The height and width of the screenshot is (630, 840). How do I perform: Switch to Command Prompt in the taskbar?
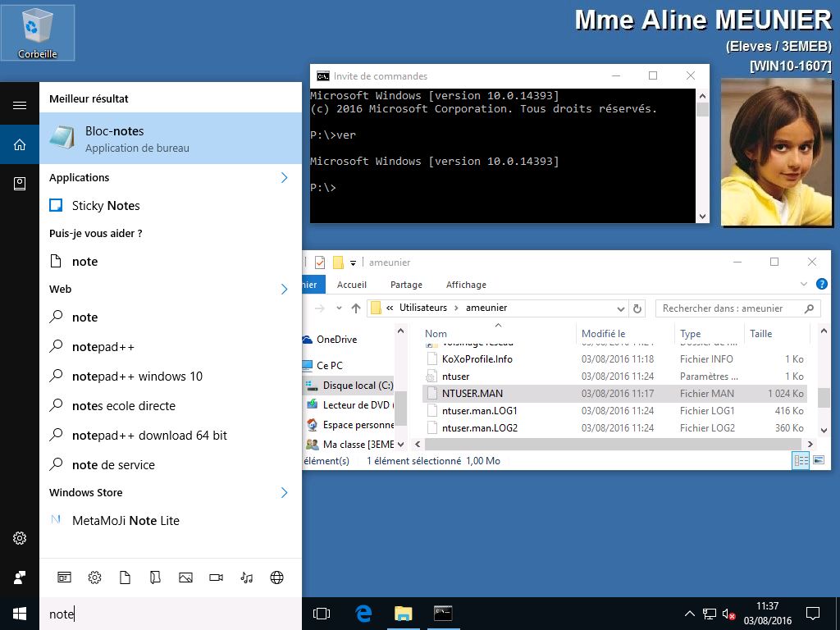point(443,614)
